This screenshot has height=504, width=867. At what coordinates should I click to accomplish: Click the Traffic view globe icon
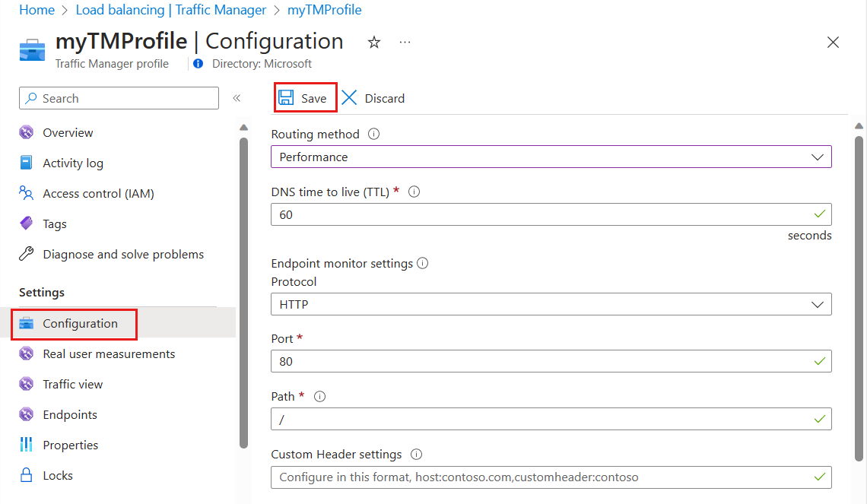point(26,384)
